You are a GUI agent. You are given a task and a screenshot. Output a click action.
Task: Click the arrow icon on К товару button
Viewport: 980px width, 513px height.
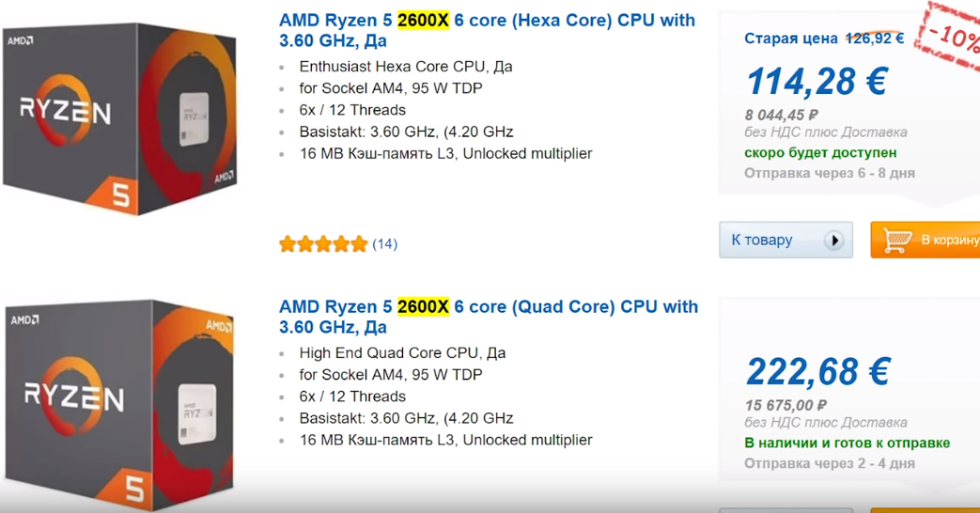[833, 241]
